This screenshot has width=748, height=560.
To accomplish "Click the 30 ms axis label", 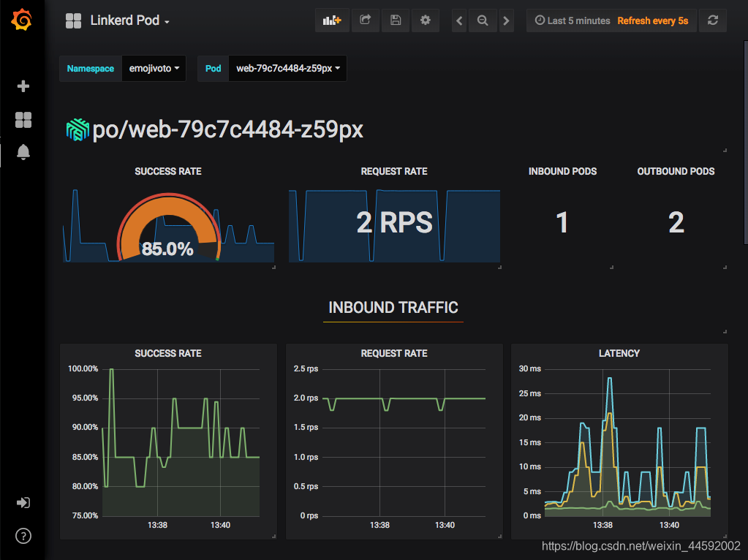I will coord(530,368).
